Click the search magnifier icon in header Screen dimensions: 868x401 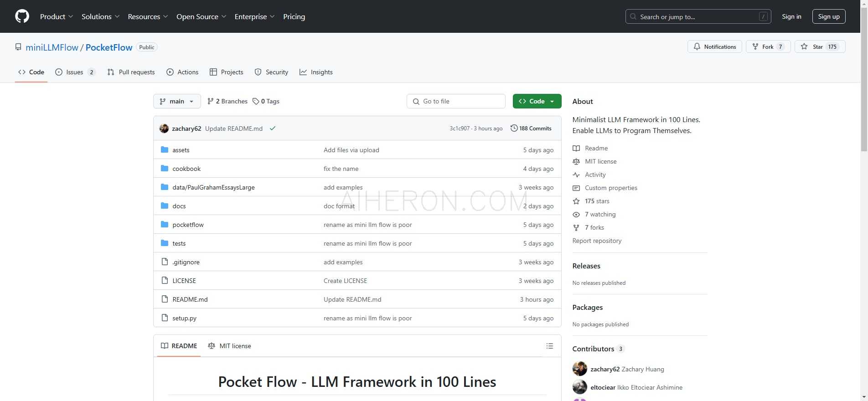633,16
